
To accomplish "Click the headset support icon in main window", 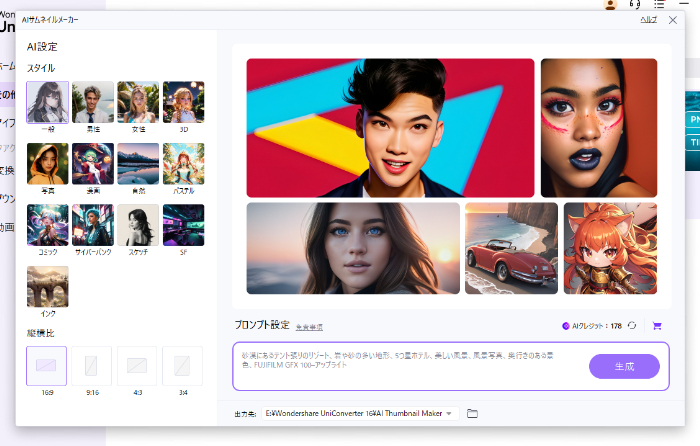I will click(635, 4).
